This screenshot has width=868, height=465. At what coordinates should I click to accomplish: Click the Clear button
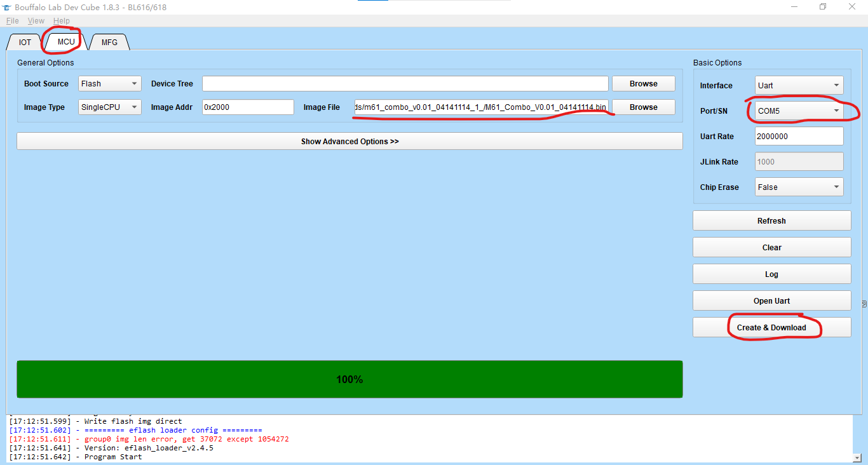[772, 248]
